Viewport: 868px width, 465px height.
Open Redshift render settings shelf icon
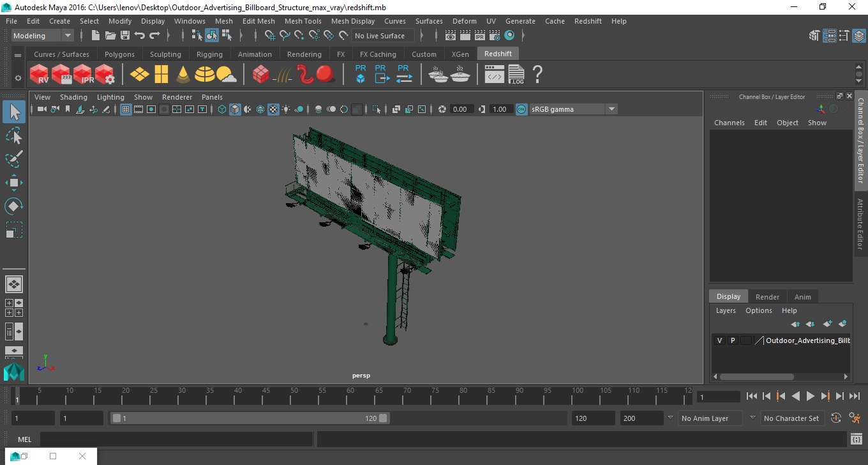tap(105, 75)
